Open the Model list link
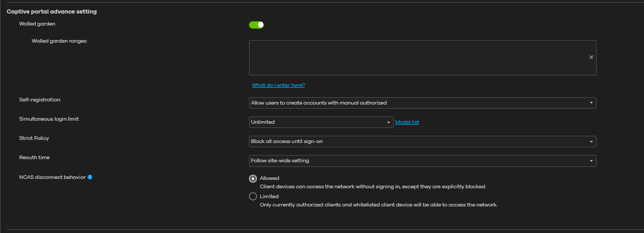This screenshot has height=233, width=644. pos(407,122)
